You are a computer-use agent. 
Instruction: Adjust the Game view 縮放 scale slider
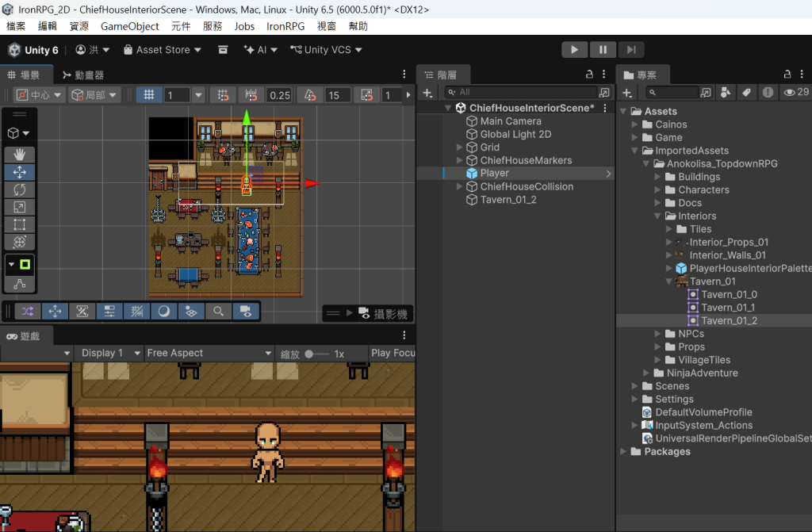tap(316, 354)
